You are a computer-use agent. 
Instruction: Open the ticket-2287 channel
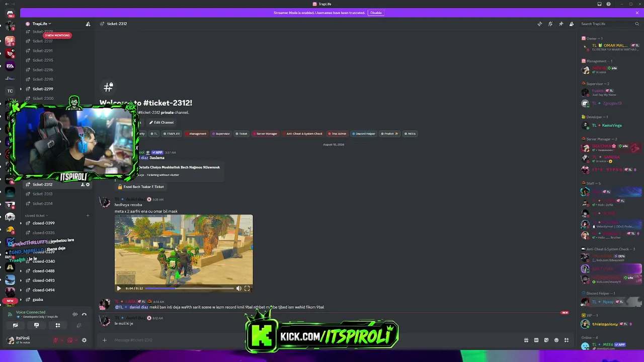(x=57, y=41)
